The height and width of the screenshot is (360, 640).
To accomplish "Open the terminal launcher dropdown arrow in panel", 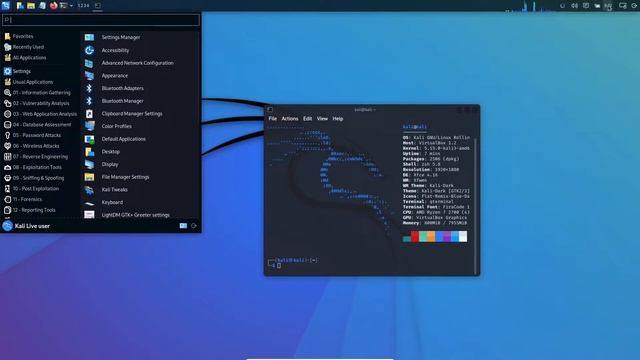I will click(x=71, y=6).
